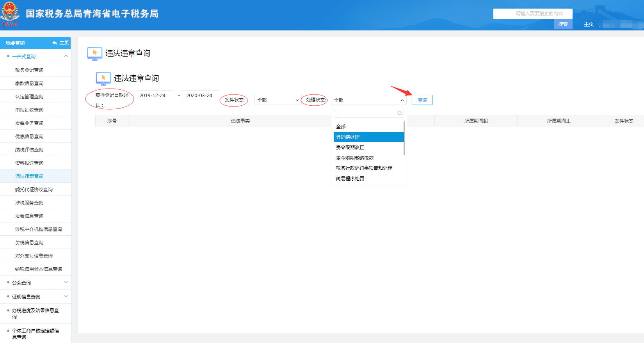Image resolution: width=644 pixels, height=343 pixels.
Task: Click 我要查询 sidebar header
Action: [15, 43]
